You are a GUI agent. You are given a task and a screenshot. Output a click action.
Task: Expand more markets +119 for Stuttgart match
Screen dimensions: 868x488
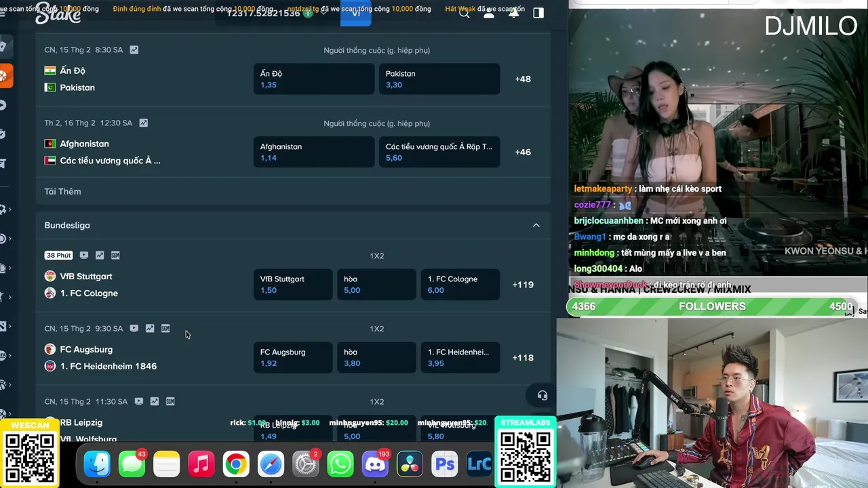pyautogui.click(x=523, y=285)
